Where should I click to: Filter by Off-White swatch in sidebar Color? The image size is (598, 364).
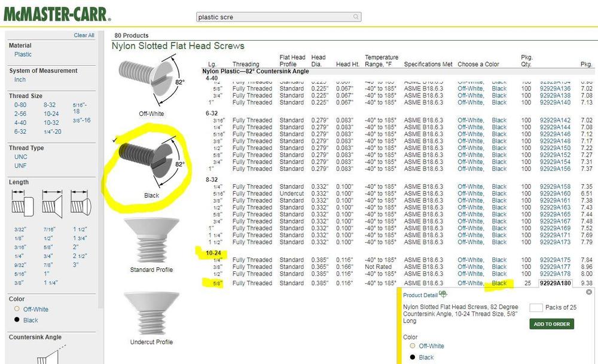[17, 309]
